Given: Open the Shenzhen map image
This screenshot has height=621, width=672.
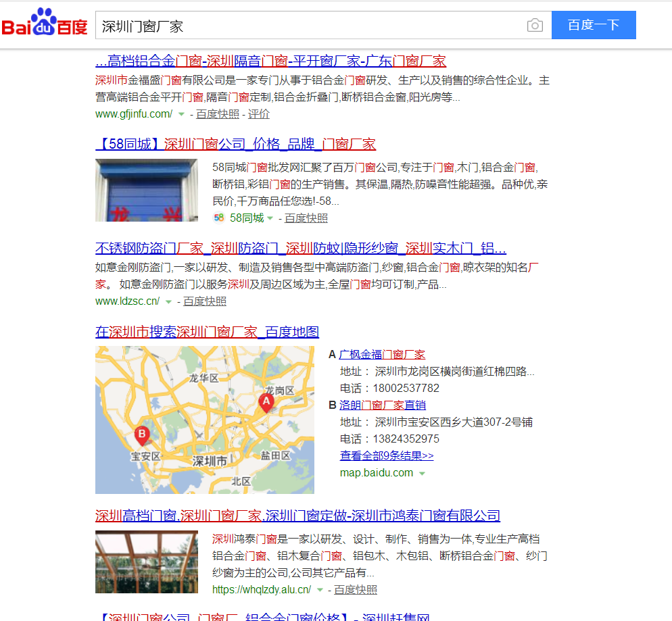Looking at the screenshot, I should [204, 420].
